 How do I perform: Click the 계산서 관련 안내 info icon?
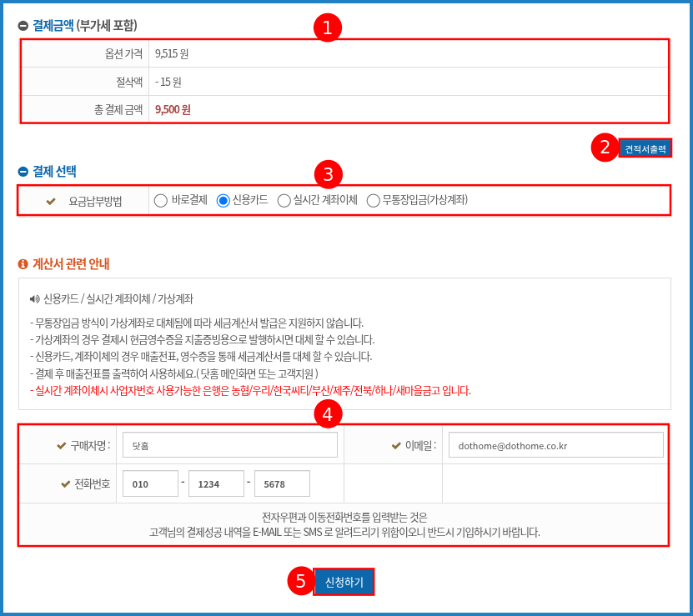(x=23, y=264)
